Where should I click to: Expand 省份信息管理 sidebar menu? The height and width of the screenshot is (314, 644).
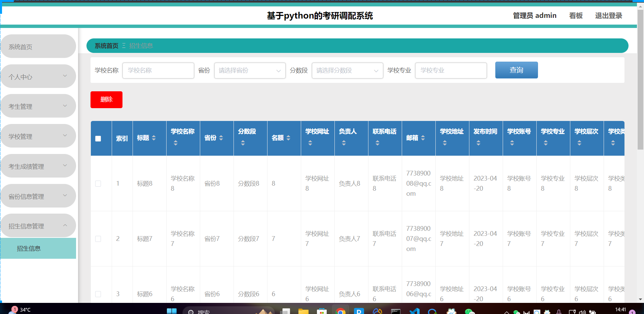[x=38, y=196]
